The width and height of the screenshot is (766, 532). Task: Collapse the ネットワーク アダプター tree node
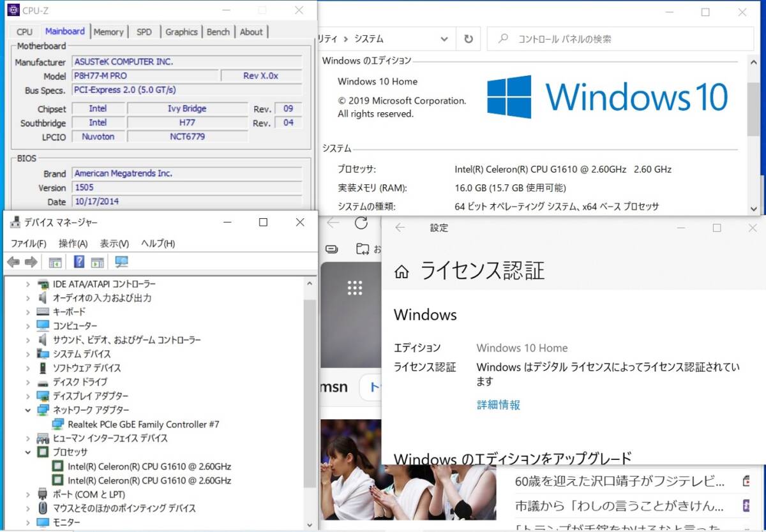pyautogui.click(x=28, y=410)
